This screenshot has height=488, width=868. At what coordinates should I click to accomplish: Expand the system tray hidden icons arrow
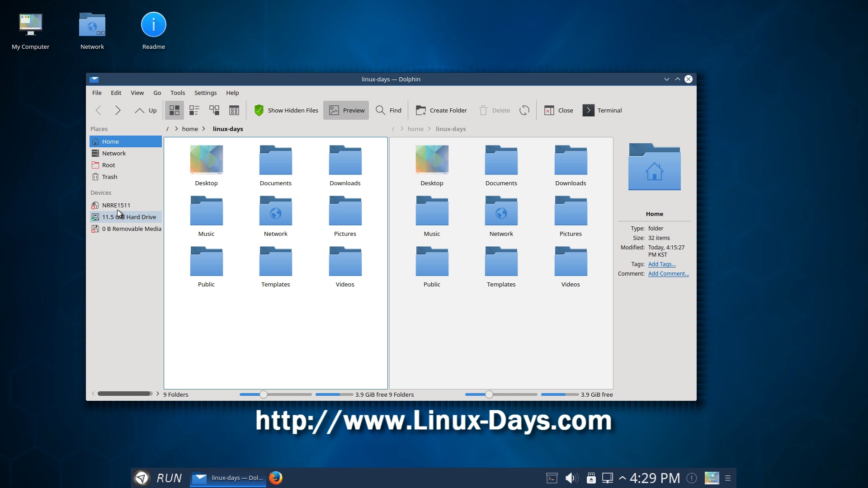(x=623, y=478)
